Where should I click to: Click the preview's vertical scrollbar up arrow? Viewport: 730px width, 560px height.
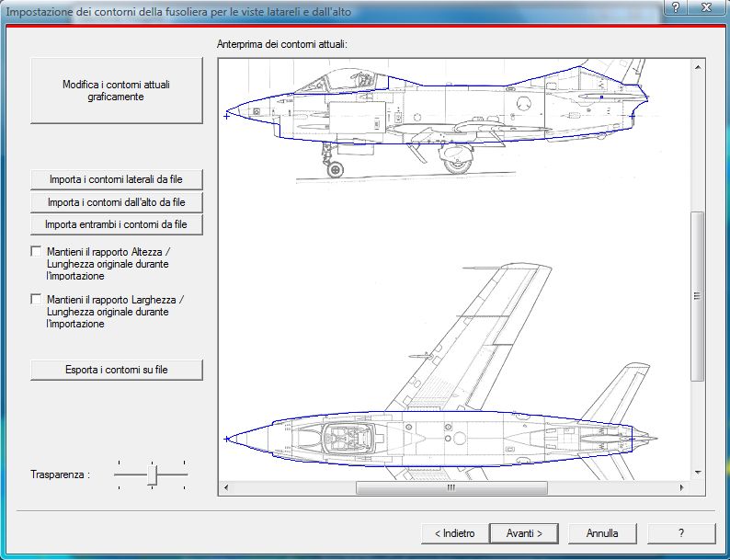[698, 68]
